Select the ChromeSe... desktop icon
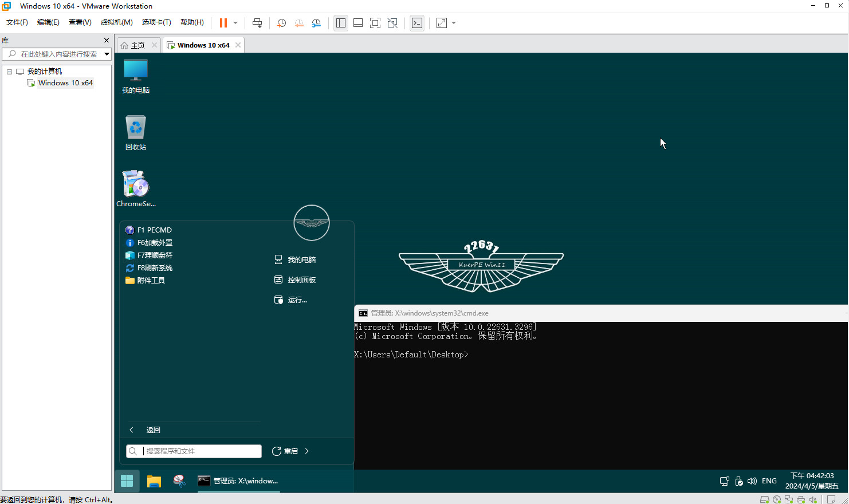The image size is (849, 504). (136, 189)
